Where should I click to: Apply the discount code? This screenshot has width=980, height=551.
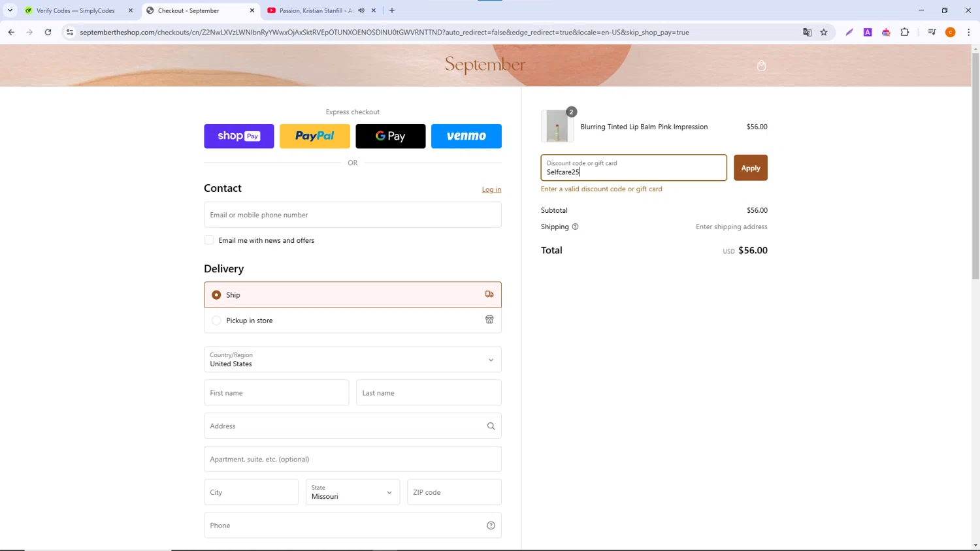click(x=751, y=168)
